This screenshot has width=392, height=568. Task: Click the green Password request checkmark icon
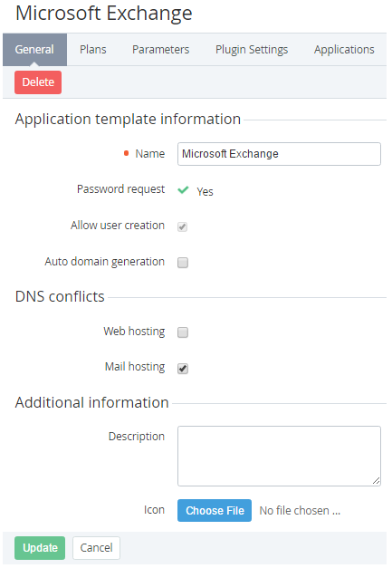(x=183, y=190)
